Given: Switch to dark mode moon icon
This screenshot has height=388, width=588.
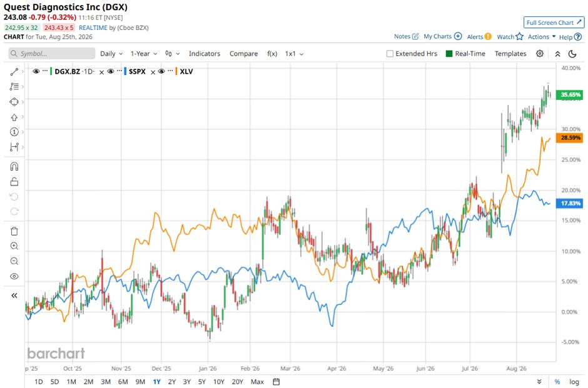Looking at the screenshot, I should [572, 54].
